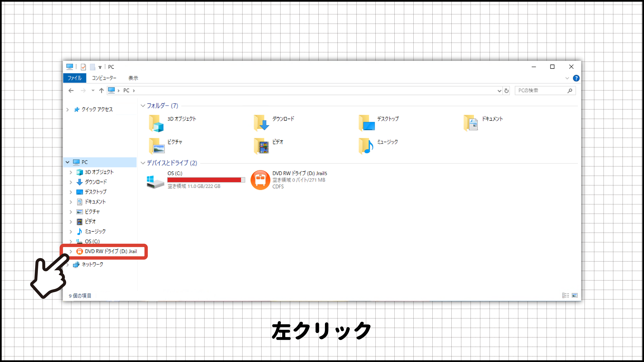Select ミュージック in the navigation tree
644x362 pixels.
(95, 231)
